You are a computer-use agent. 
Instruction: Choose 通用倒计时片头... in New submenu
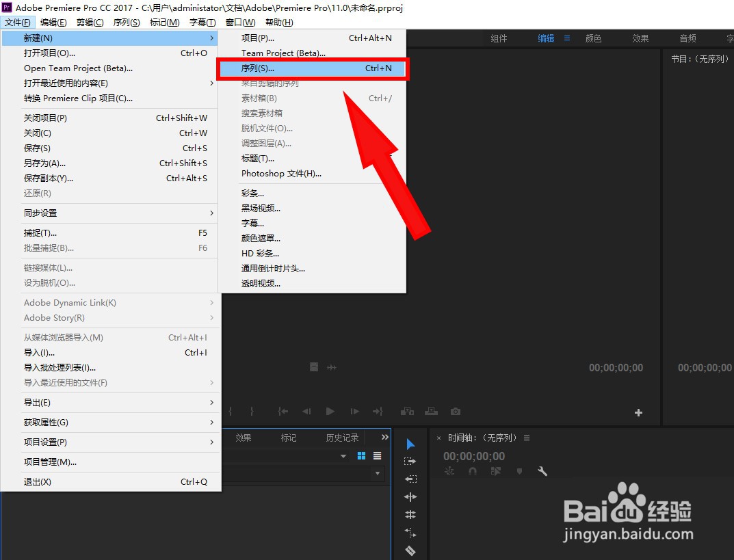click(x=313, y=269)
